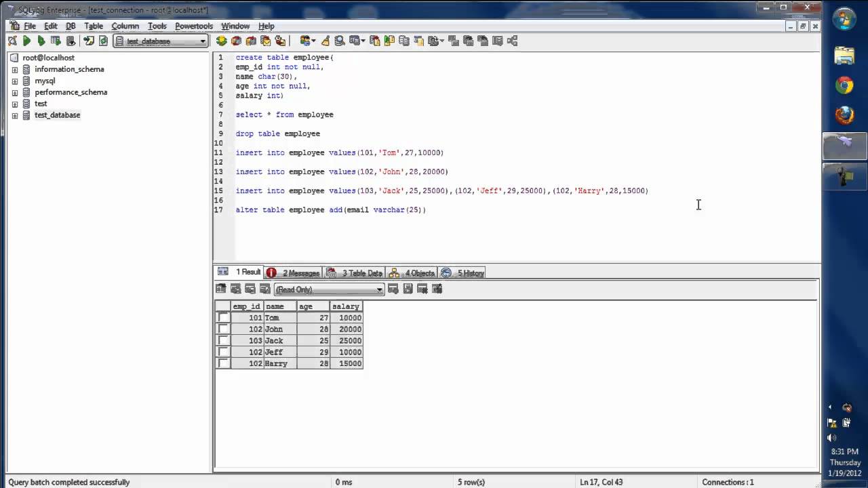The width and height of the screenshot is (868, 488).
Task: Open dropdown arrow beside the toolbar icon left of broom
Action: click(x=314, y=41)
